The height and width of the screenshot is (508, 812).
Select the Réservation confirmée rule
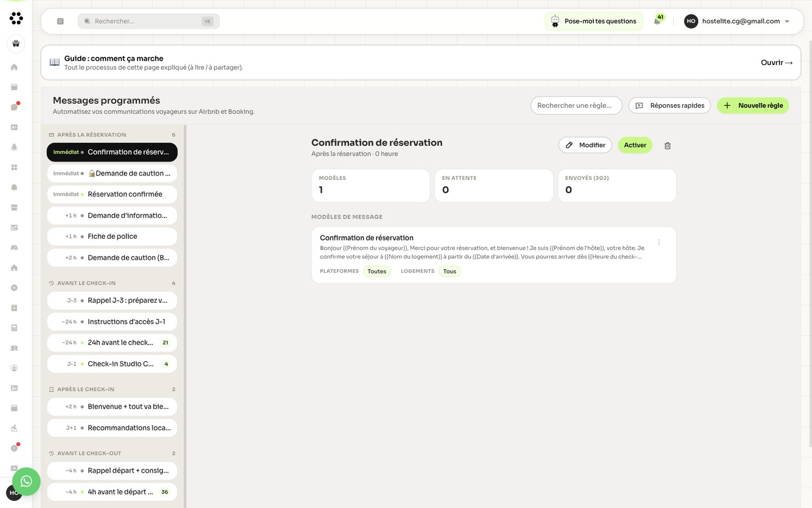point(112,194)
